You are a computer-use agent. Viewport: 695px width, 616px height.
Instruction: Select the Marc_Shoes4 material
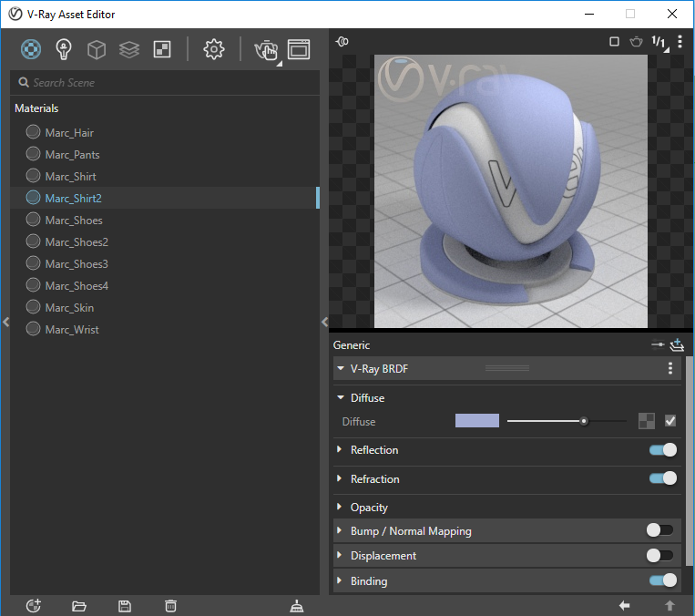[x=165, y=285]
